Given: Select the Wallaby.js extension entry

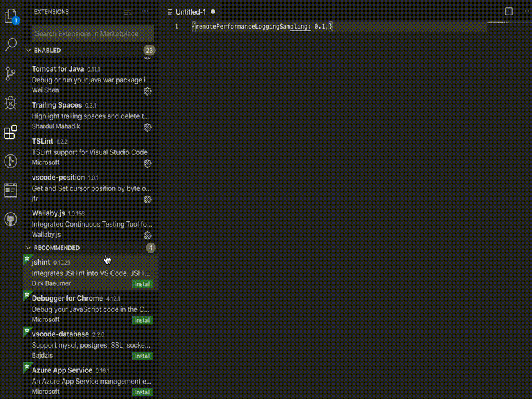Looking at the screenshot, I should (91, 224).
